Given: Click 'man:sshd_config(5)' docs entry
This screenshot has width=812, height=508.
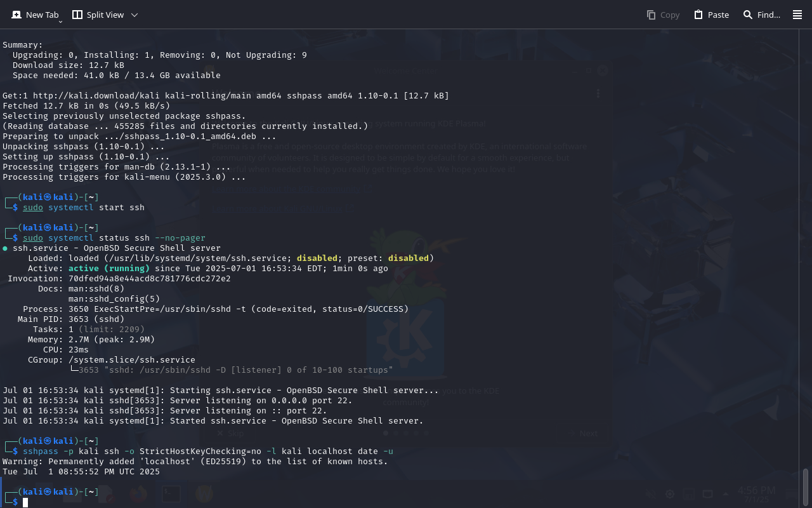Looking at the screenshot, I should 114,299.
